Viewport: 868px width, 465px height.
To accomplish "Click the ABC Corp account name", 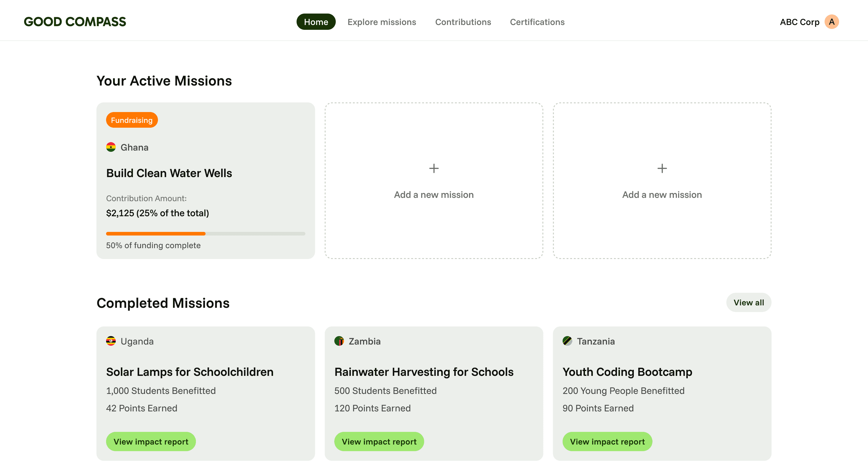I will tap(799, 22).
